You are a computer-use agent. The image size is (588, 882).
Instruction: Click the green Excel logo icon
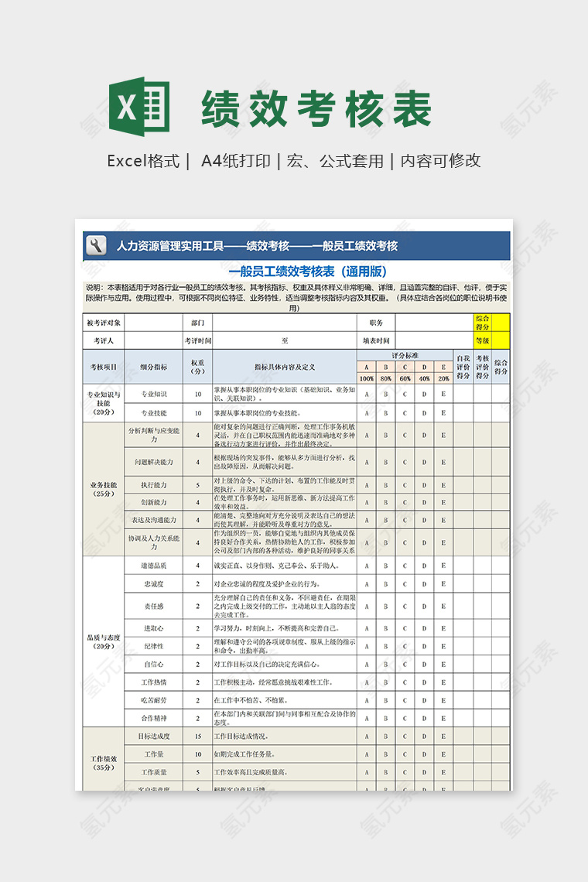coord(139,106)
